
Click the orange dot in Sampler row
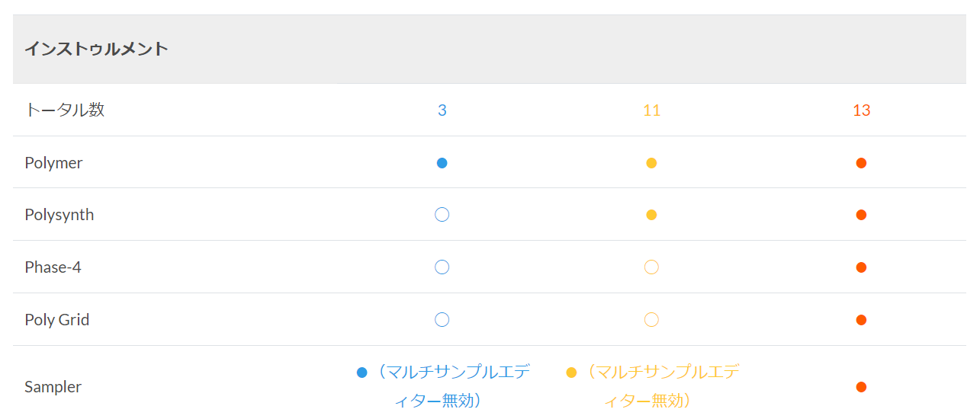861,387
